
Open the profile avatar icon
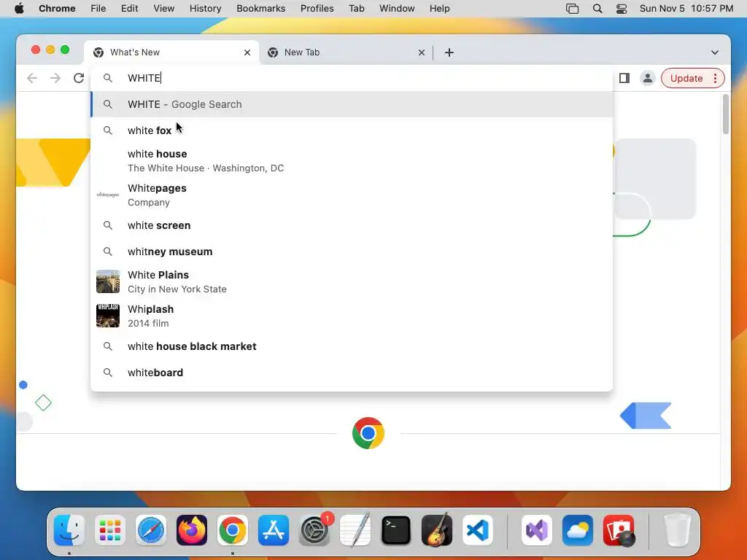(648, 78)
